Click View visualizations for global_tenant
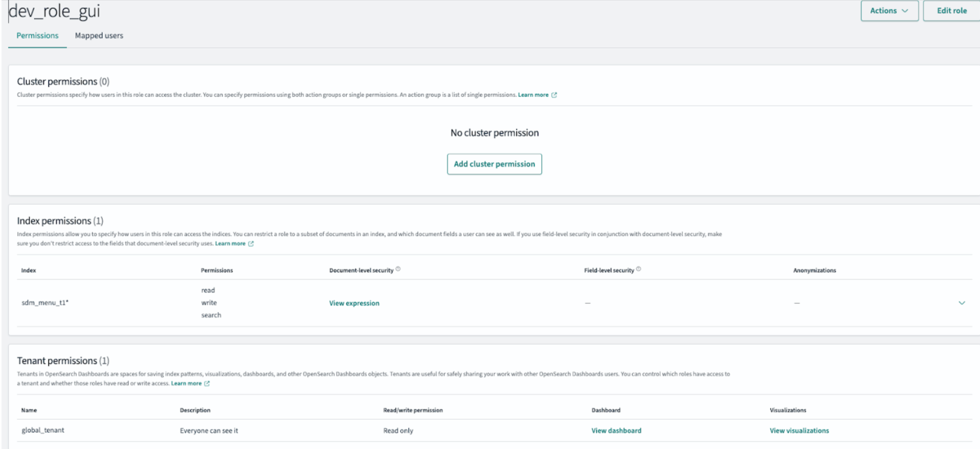The height and width of the screenshot is (449, 980). (799, 430)
